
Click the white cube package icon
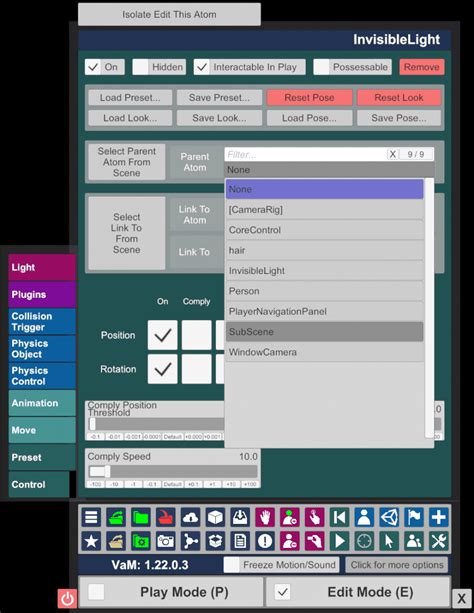[x=215, y=517]
